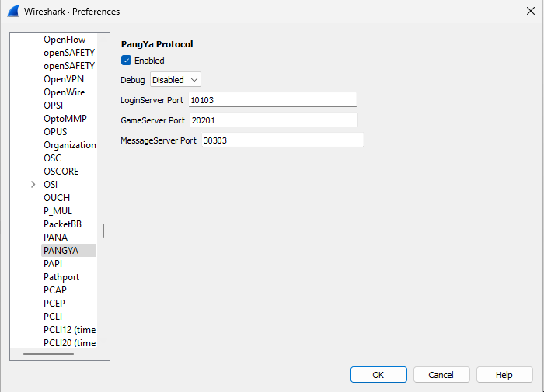Select OSC protocol entry

tap(52, 158)
